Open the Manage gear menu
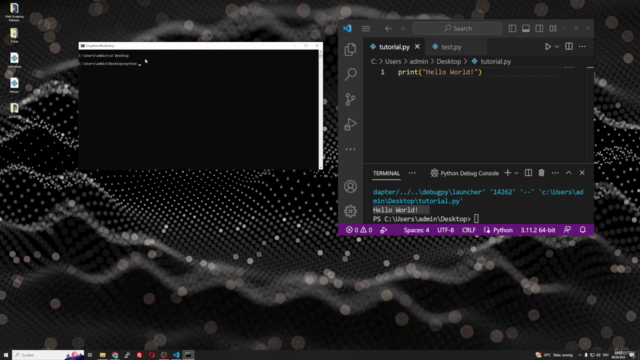640x360 pixels. point(350,211)
